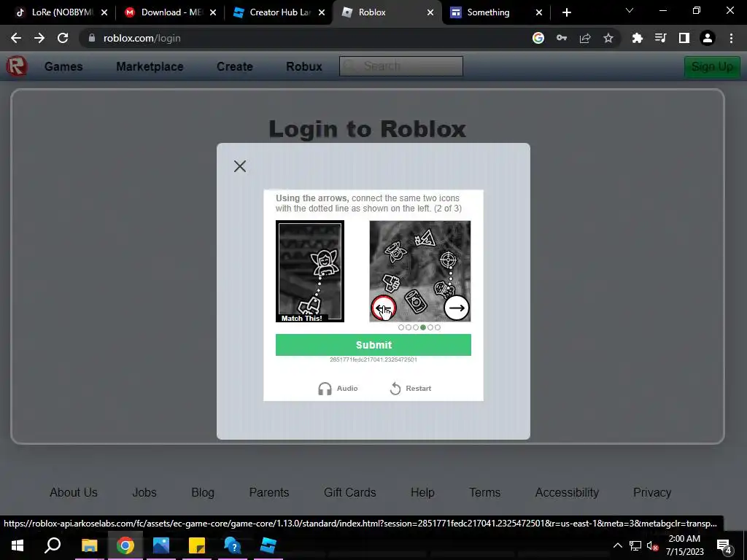Open the Terms footer link
The height and width of the screenshot is (560, 747).
[484, 492]
